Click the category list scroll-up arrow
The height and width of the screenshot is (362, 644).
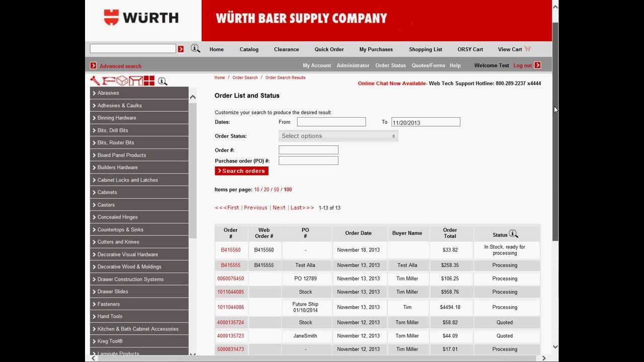pyautogui.click(x=192, y=97)
